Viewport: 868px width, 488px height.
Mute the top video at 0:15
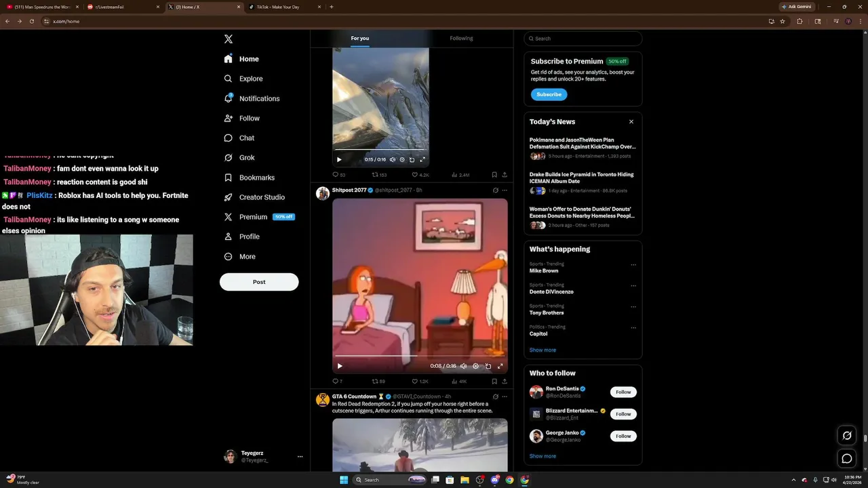393,160
